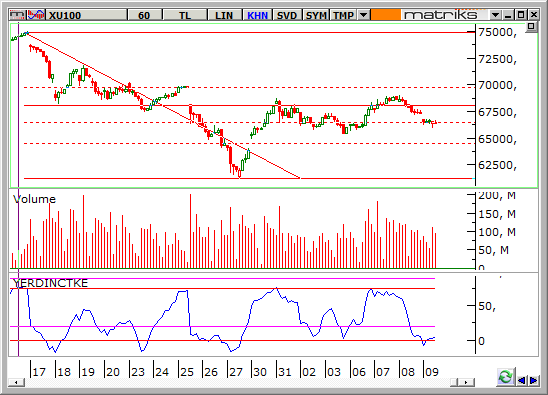Select the descending red trendline
The height and width of the screenshot is (395, 548).
tap(164, 105)
